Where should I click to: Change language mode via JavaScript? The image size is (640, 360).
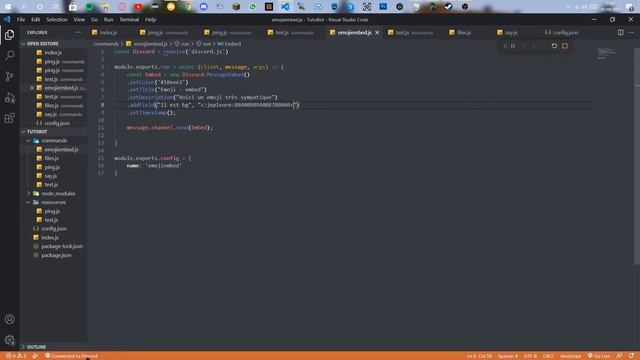(570, 356)
